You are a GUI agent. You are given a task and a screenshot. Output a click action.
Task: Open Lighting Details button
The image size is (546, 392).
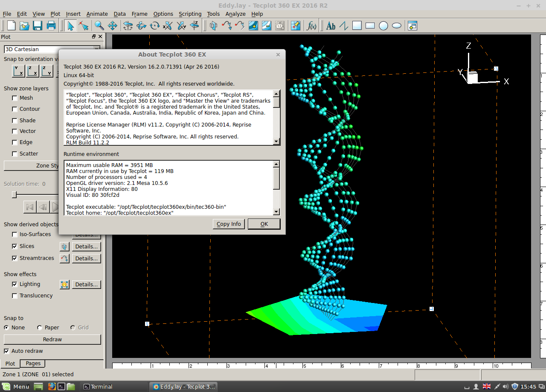coord(87,284)
